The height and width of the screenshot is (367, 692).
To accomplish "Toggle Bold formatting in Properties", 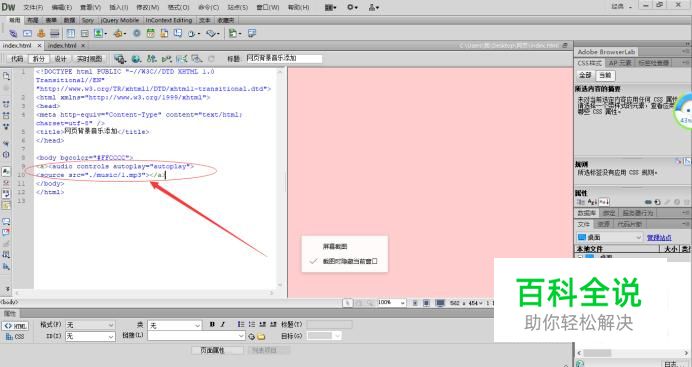I will coord(212,324).
